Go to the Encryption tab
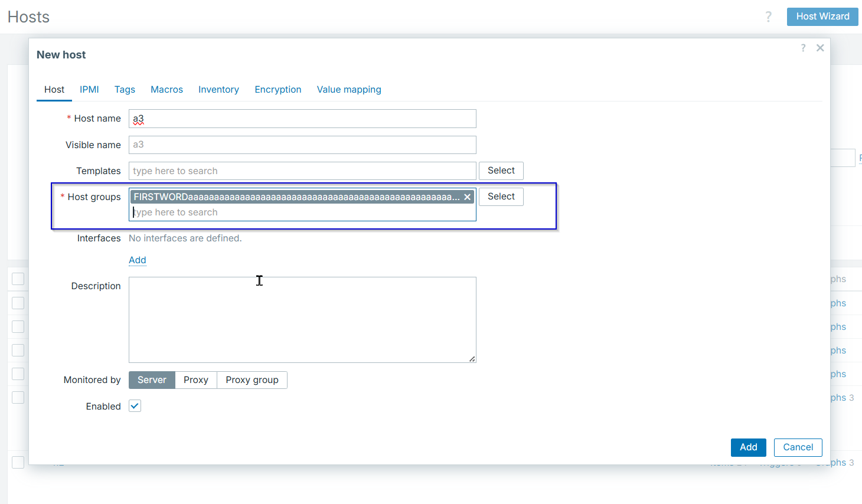The width and height of the screenshot is (862, 504). pyautogui.click(x=277, y=90)
